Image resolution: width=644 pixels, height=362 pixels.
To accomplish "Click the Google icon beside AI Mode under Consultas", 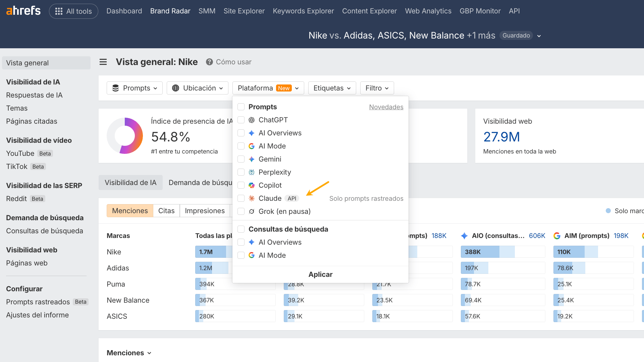I will coord(252,255).
